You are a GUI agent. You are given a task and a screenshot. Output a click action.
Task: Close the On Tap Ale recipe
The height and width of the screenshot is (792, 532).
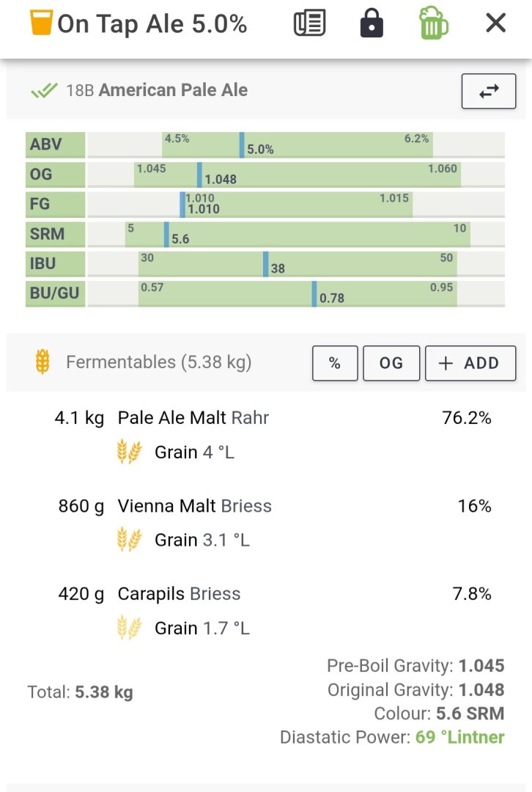[495, 23]
